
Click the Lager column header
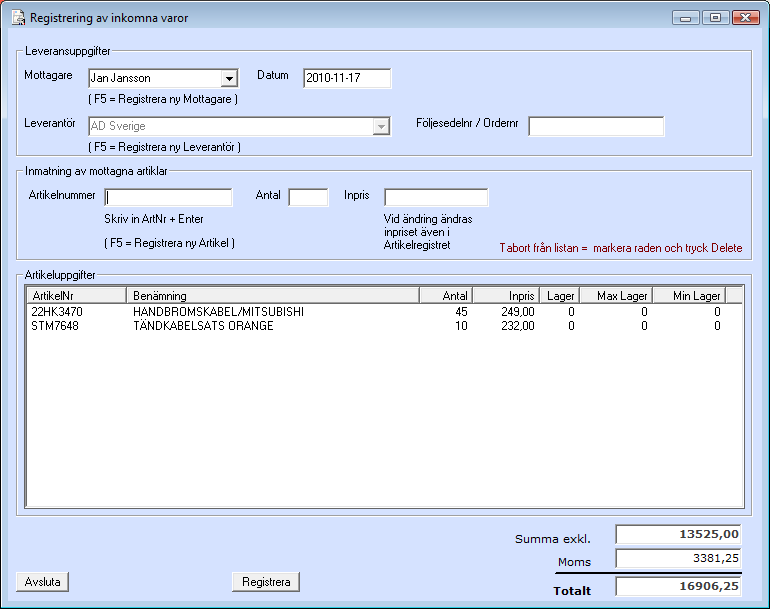click(x=560, y=296)
